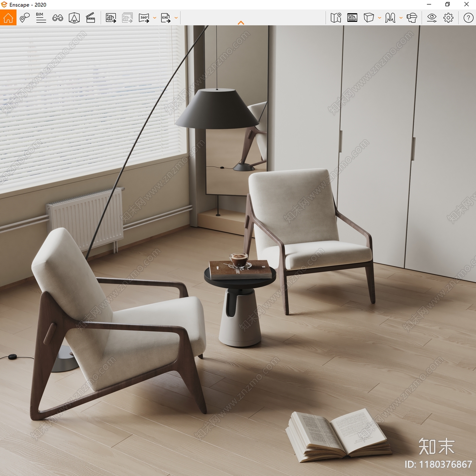This screenshot has height=476, width=476.
Task: Export 360° Panorama icon
Action: tap(144, 18)
